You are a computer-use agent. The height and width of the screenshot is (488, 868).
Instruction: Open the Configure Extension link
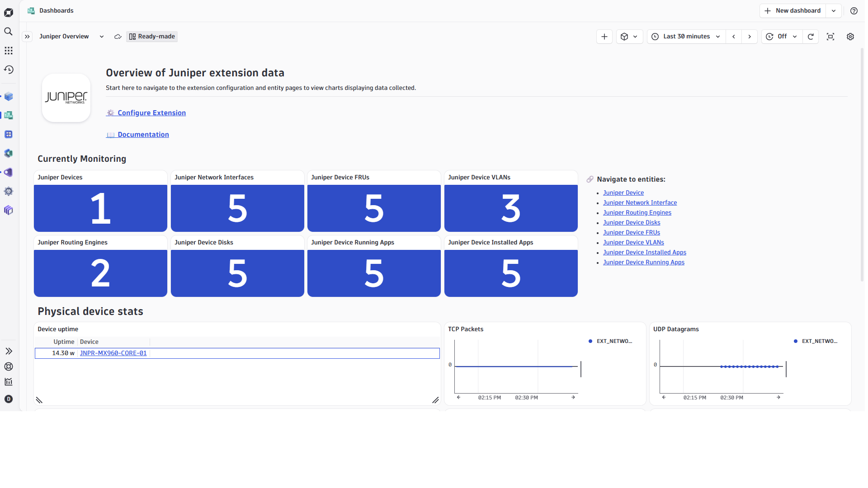[x=146, y=113]
